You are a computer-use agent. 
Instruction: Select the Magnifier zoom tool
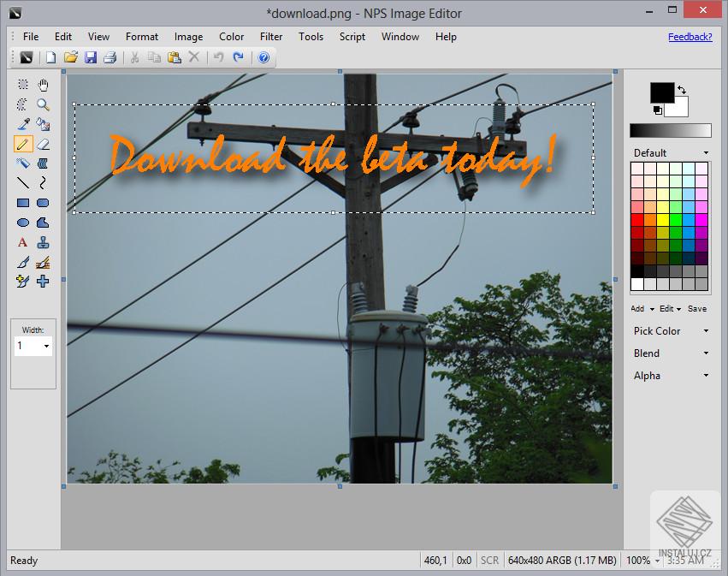(x=43, y=104)
